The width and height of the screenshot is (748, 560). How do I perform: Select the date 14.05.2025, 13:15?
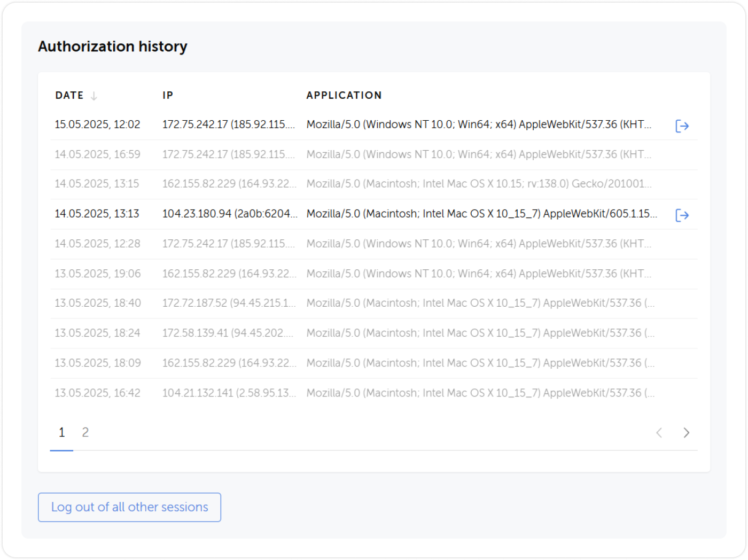tap(97, 184)
